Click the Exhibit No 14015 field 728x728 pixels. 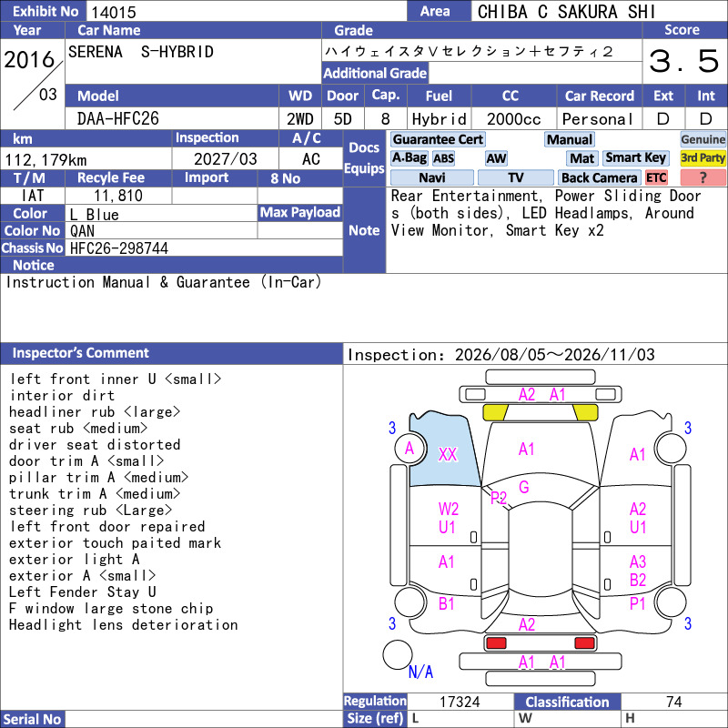[x=246, y=12]
